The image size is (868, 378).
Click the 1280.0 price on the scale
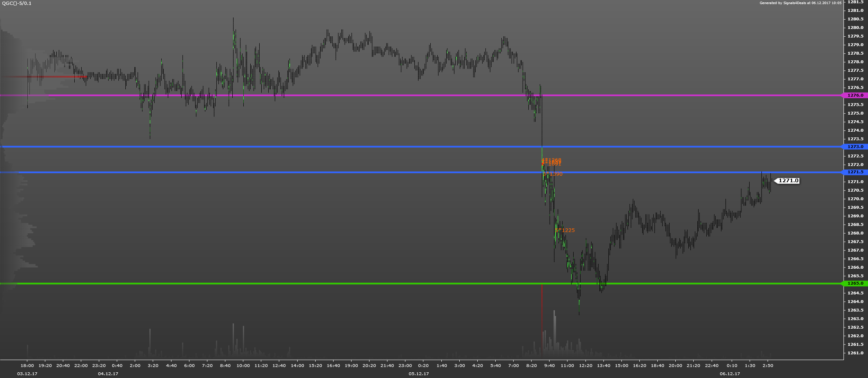coord(855,28)
